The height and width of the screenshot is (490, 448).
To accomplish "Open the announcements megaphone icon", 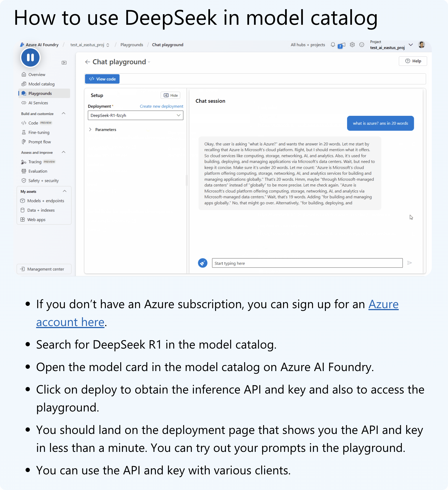I will click(x=342, y=45).
